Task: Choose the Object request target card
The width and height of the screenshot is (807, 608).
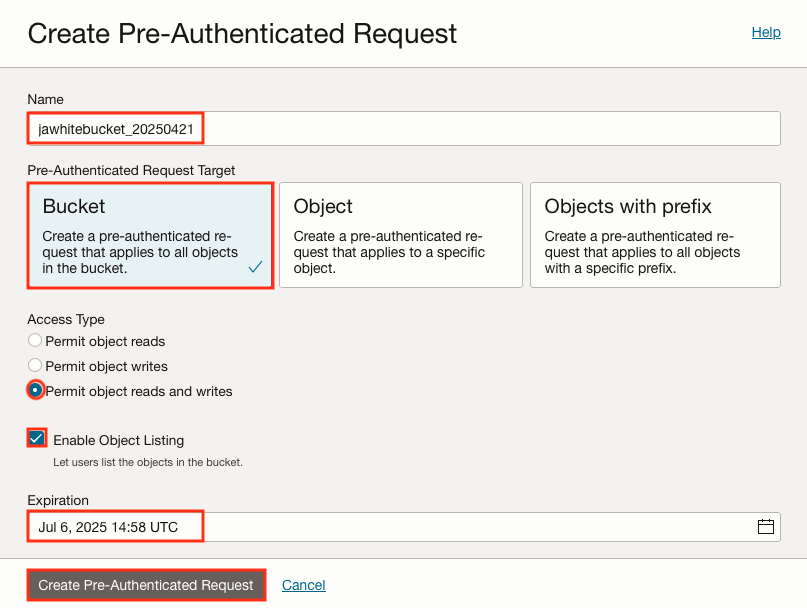Action: 400,235
